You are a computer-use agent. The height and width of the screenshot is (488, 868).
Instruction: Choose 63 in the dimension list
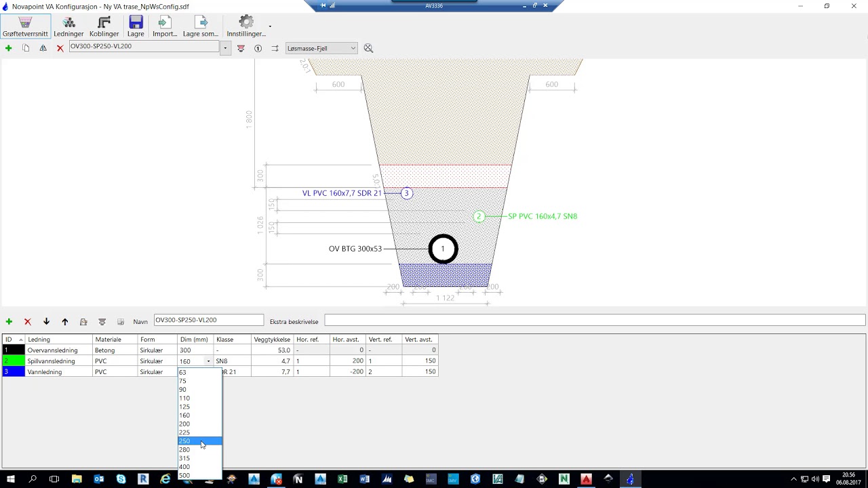pyautogui.click(x=199, y=373)
